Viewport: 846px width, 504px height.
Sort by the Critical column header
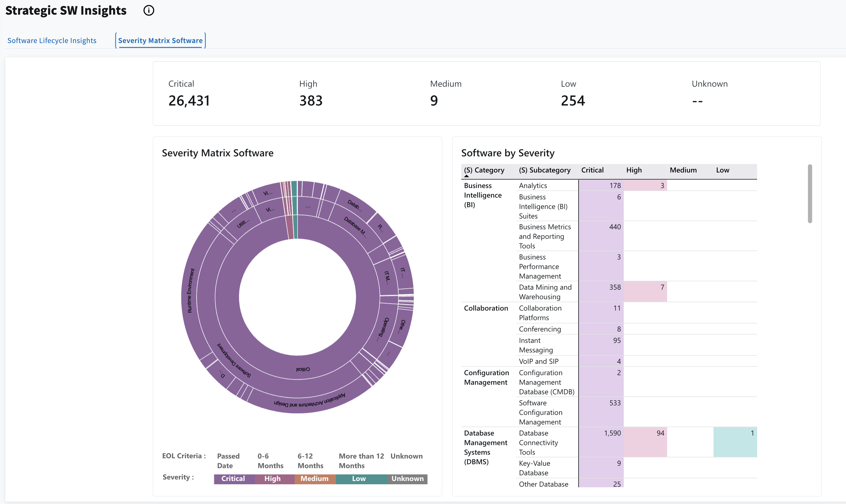(592, 170)
